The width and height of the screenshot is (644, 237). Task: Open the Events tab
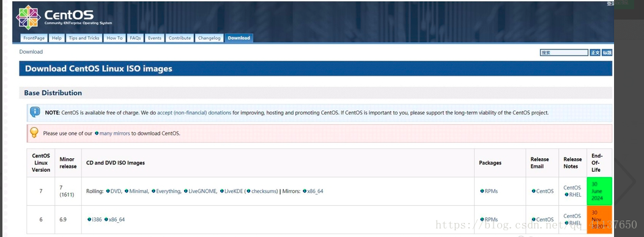pos(155,38)
